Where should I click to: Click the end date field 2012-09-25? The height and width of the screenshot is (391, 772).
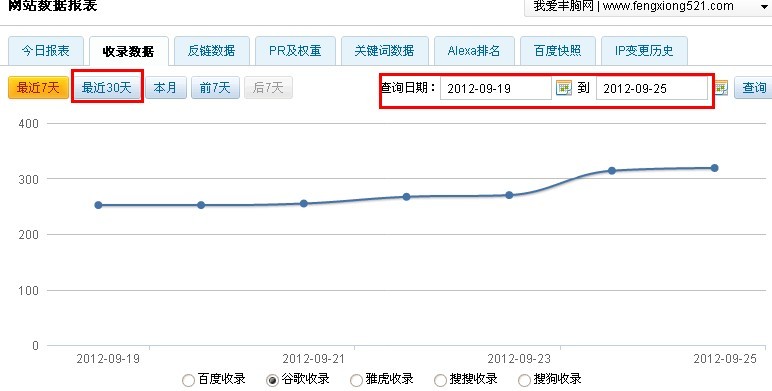pos(652,88)
